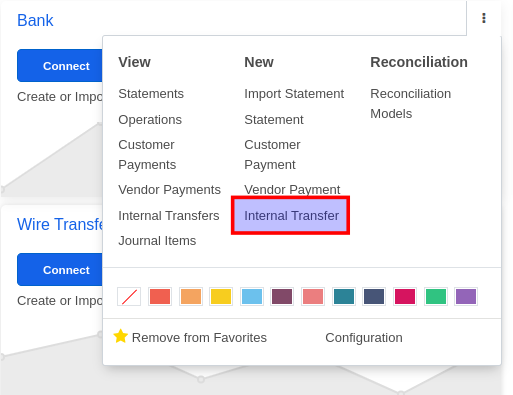Select the purple color swatch
The image size is (513, 395).
click(466, 296)
